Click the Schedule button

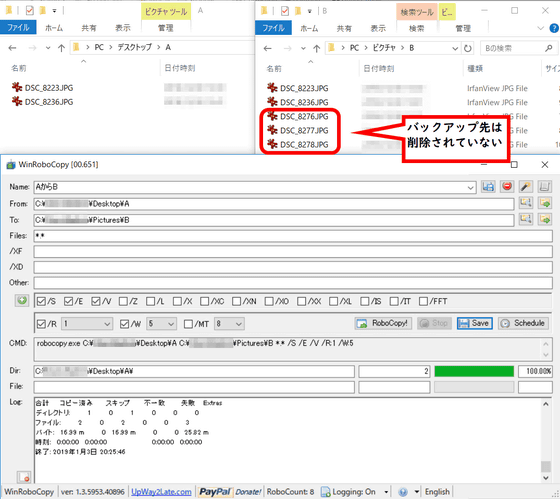523,323
